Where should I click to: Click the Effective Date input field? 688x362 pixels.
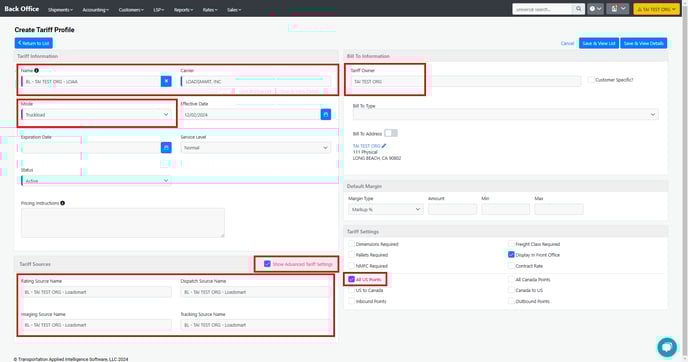[251, 115]
